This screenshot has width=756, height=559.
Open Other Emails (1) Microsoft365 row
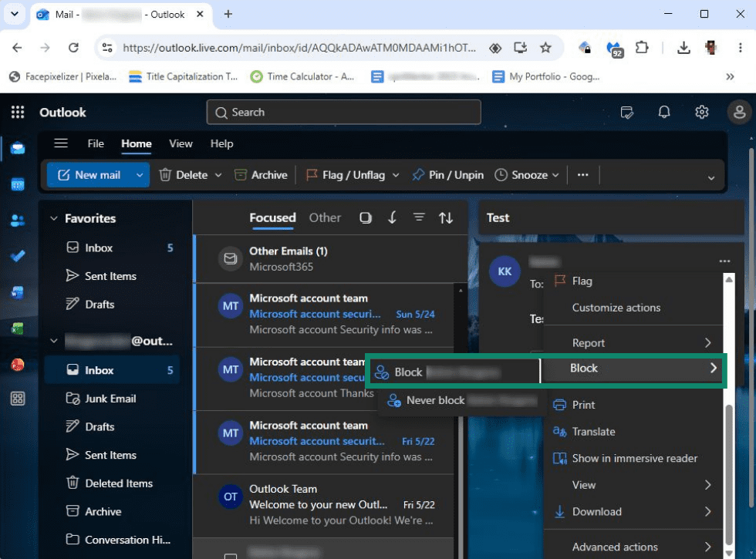tap(331, 259)
